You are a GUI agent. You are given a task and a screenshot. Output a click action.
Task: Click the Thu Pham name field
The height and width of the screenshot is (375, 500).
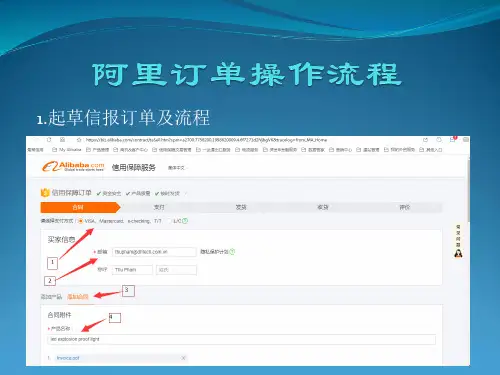click(132, 270)
